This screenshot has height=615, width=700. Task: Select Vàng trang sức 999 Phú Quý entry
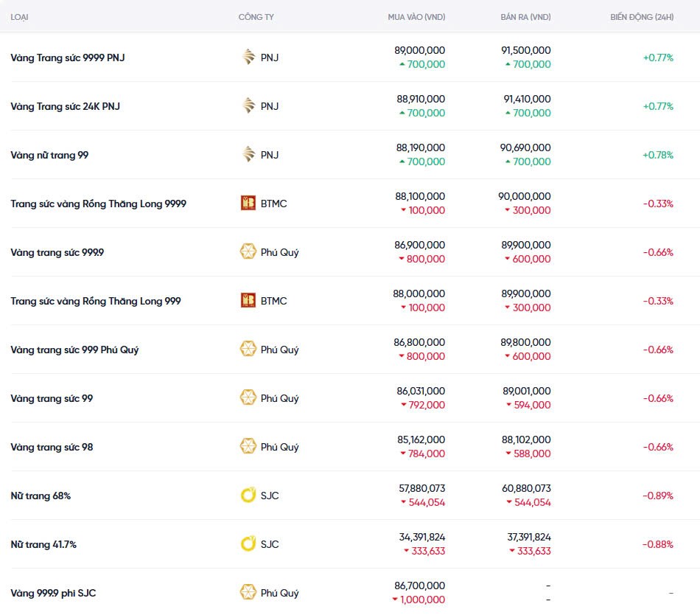[74, 350]
